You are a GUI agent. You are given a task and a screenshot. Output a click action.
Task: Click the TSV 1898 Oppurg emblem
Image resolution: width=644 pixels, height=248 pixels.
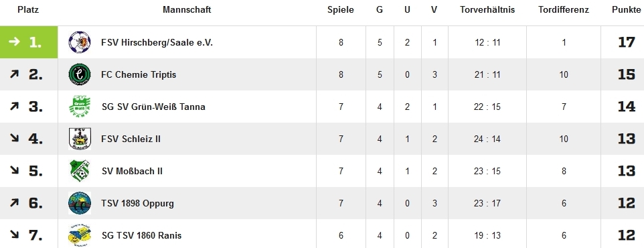pyautogui.click(x=80, y=203)
